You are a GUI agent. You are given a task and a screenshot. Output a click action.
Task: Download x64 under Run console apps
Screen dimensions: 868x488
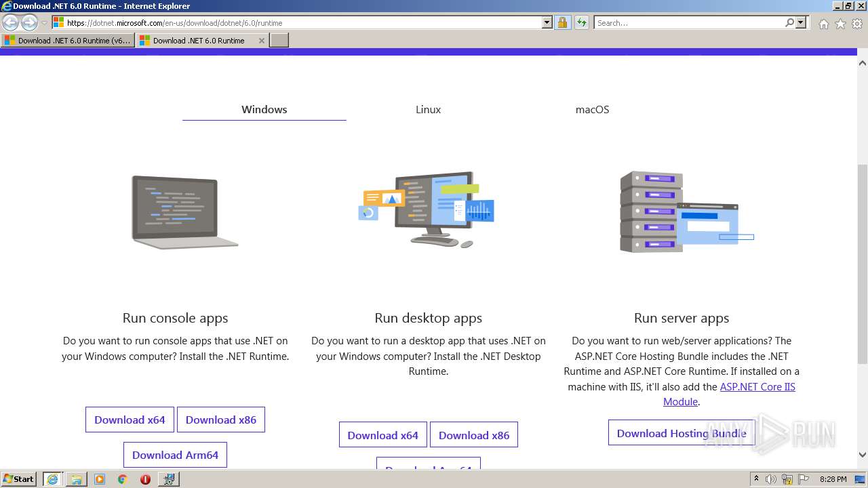[x=130, y=420]
